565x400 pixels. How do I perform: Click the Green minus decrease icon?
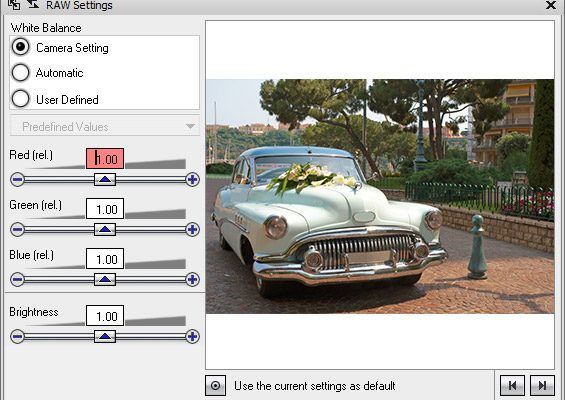(x=17, y=229)
